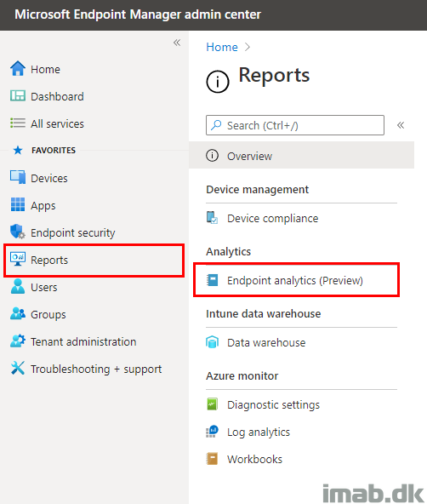Screen dimensions: 427x504
Task: Click the Home breadcrumb link
Action: point(222,48)
